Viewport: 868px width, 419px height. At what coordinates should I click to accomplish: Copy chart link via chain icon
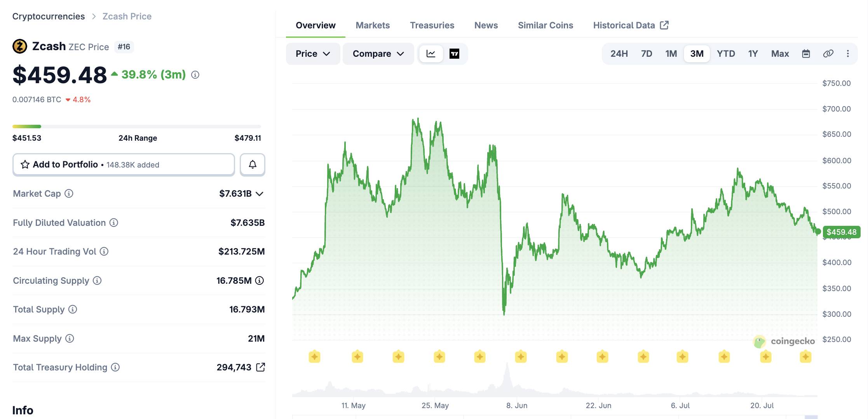click(x=828, y=54)
